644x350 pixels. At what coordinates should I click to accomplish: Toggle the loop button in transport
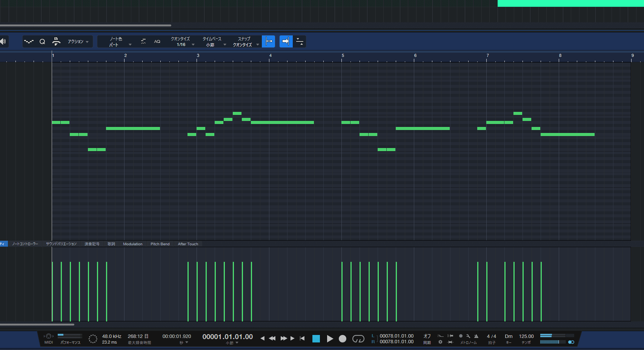pos(358,339)
